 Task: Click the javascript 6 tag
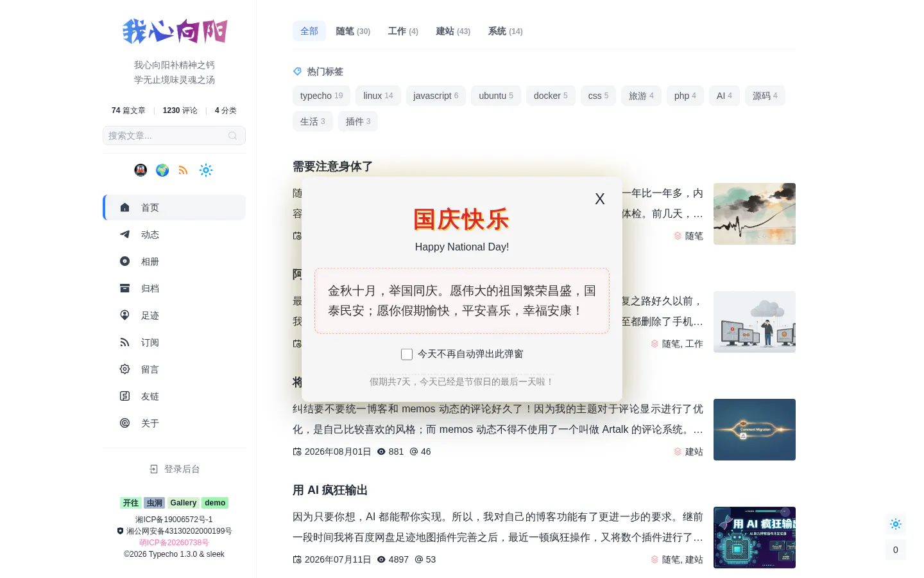tap(436, 96)
